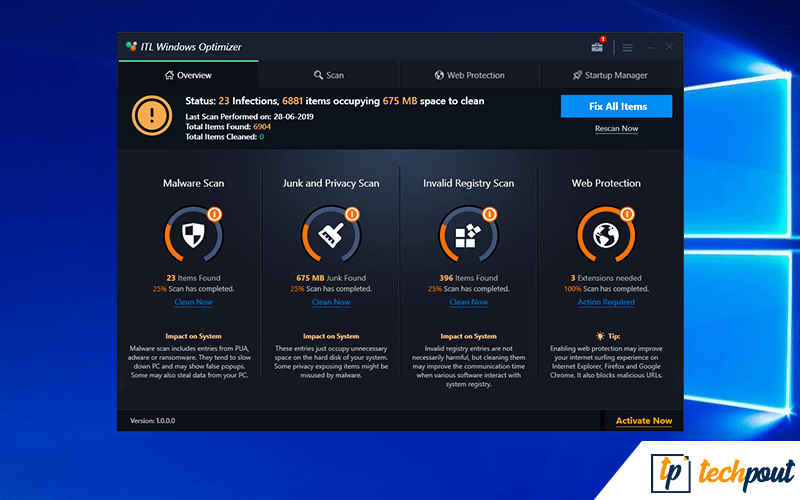Click Clean Now under Invalid Registry Scan
This screenshot has height=500, width=800.
(468, 302)
